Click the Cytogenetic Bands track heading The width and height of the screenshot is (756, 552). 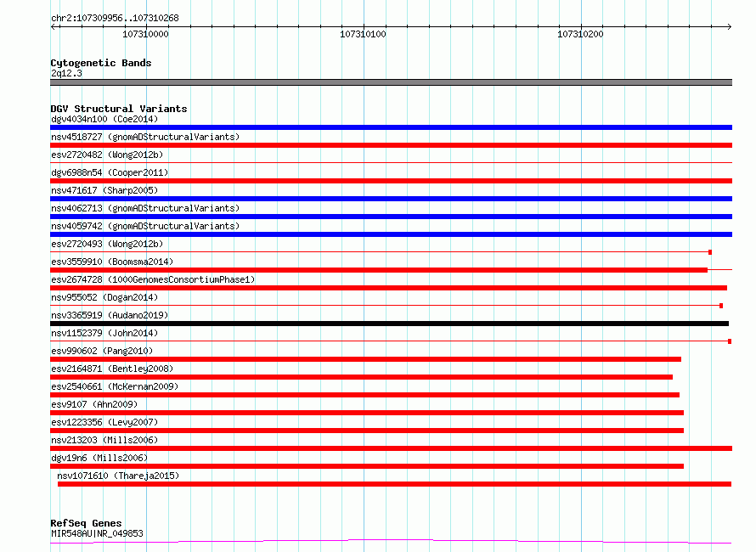click(101, 63)
